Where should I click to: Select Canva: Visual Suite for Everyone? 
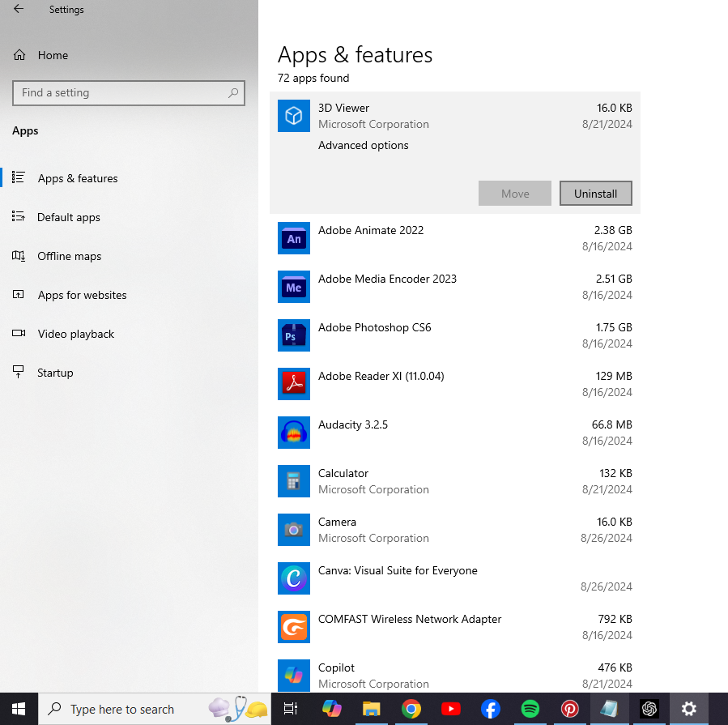[x=455, y=578]
